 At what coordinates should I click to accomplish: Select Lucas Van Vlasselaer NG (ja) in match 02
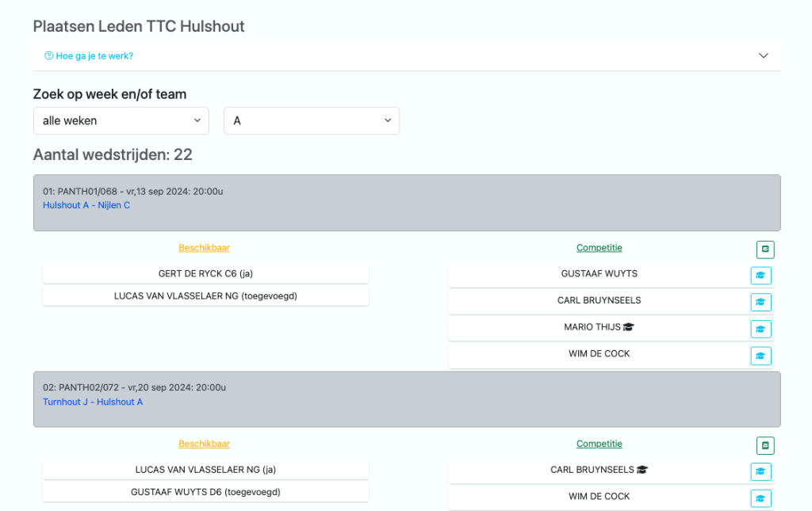(x=205, y=470)
